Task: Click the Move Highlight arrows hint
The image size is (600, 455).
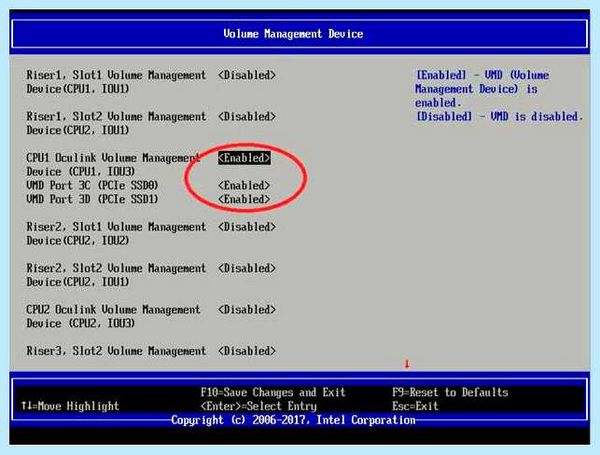Action: tap(70, 406)
